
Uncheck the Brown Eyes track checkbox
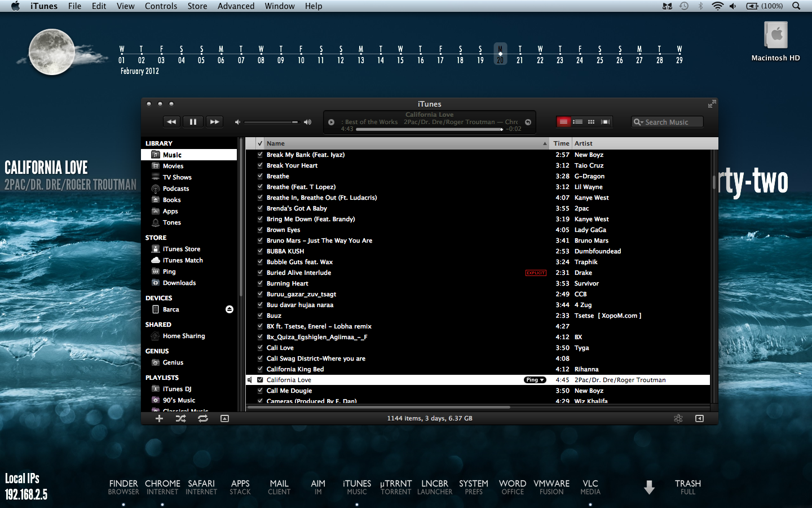(x=260, y=229)
